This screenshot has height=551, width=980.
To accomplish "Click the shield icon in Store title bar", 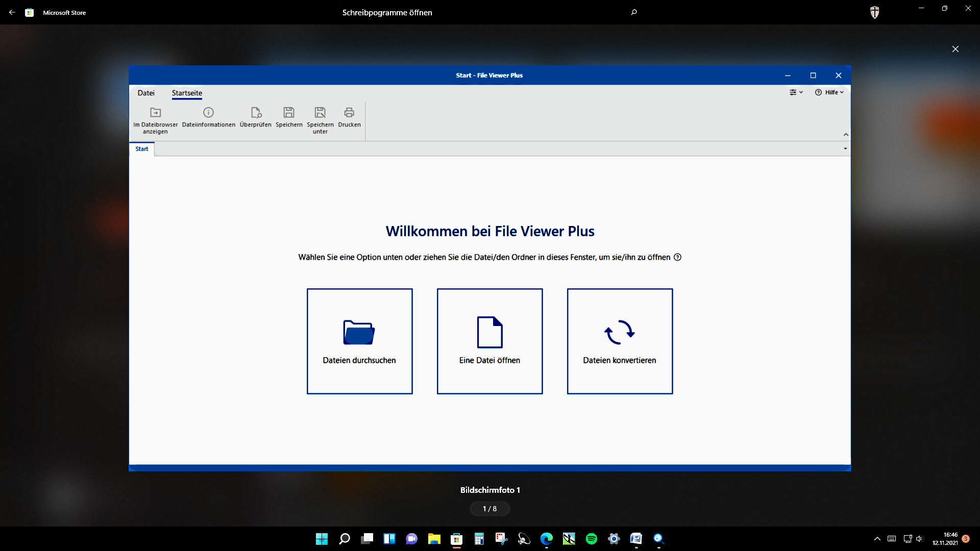I will point(875,12).
